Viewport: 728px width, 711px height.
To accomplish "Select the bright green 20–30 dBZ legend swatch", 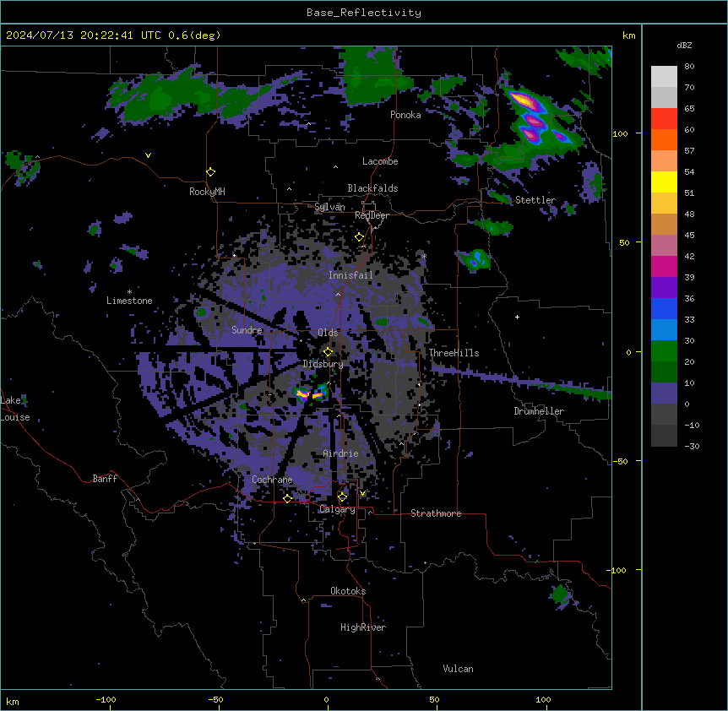I will tap(664, 351).
